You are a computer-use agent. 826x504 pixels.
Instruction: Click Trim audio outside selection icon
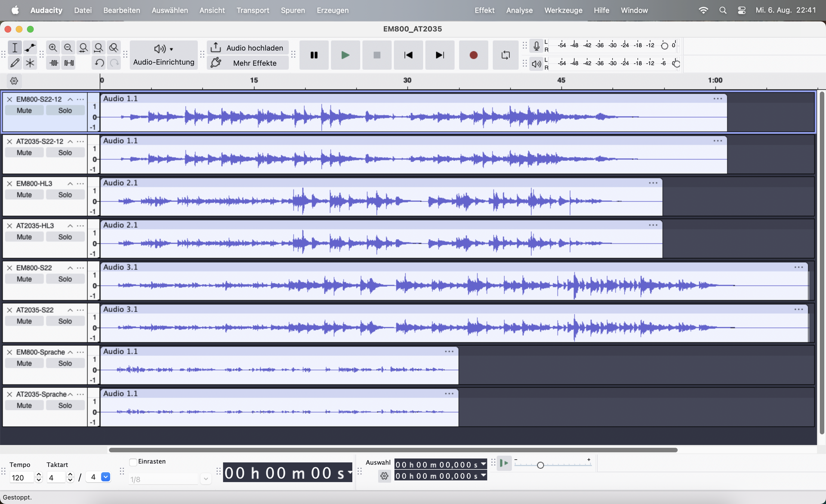(53, 63)
